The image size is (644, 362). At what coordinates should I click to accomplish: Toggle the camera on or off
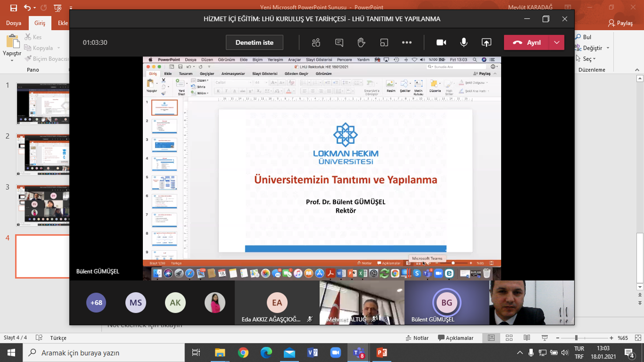click(441, 43)
